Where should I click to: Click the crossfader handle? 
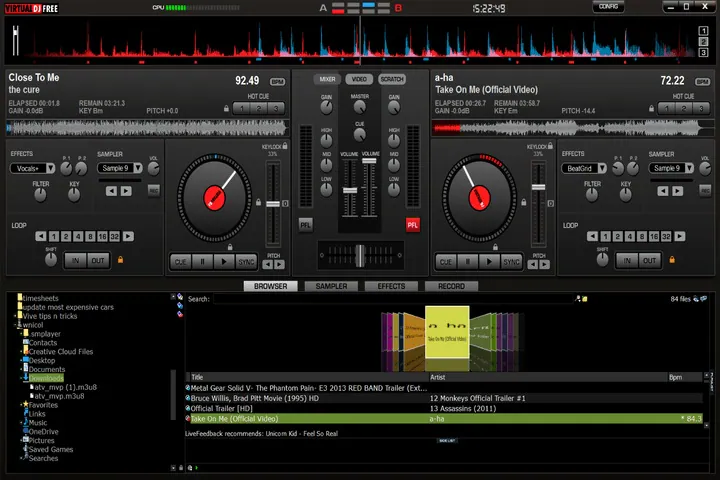[x=360, y=255]
